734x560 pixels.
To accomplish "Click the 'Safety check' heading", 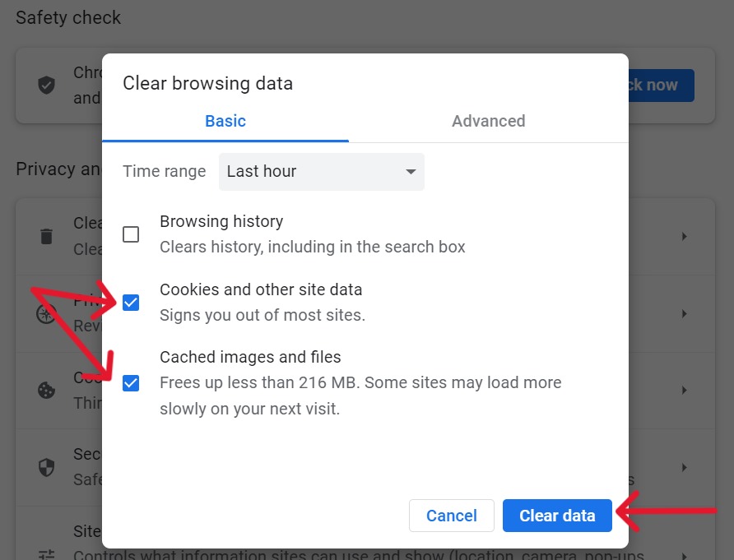I will tap(68, 18).
